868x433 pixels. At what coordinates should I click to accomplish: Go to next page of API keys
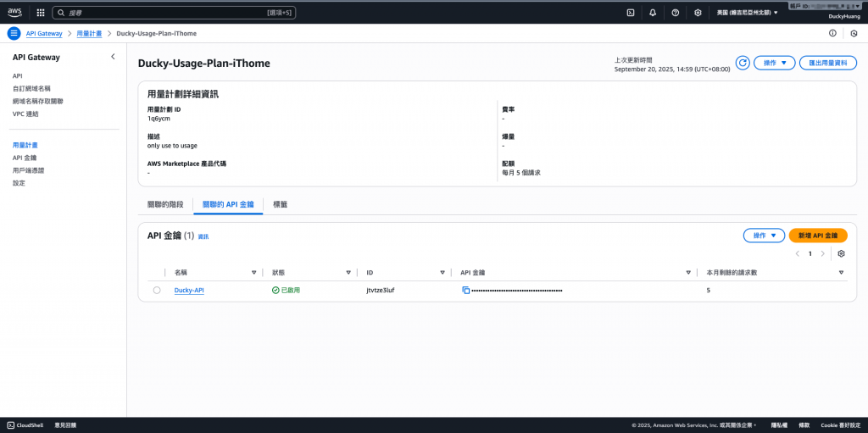pos(822,253)
